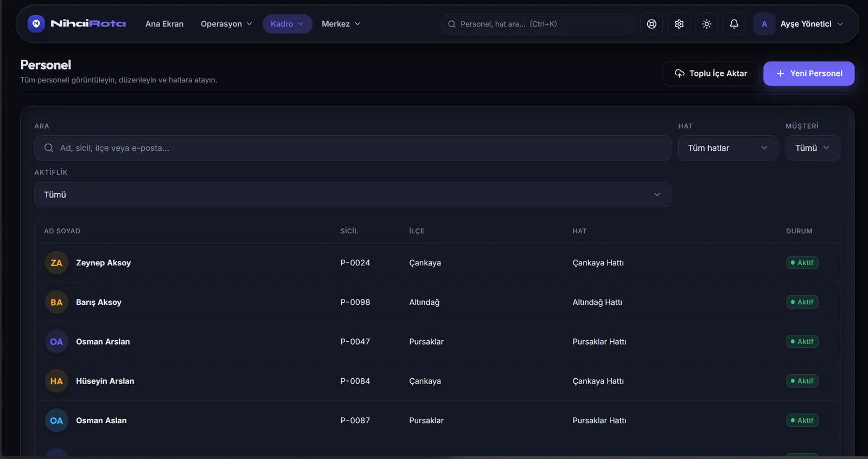Click OA avatar of Osman Arslan
This screenshot has height=459, width=868.
(x=56, y=342)
